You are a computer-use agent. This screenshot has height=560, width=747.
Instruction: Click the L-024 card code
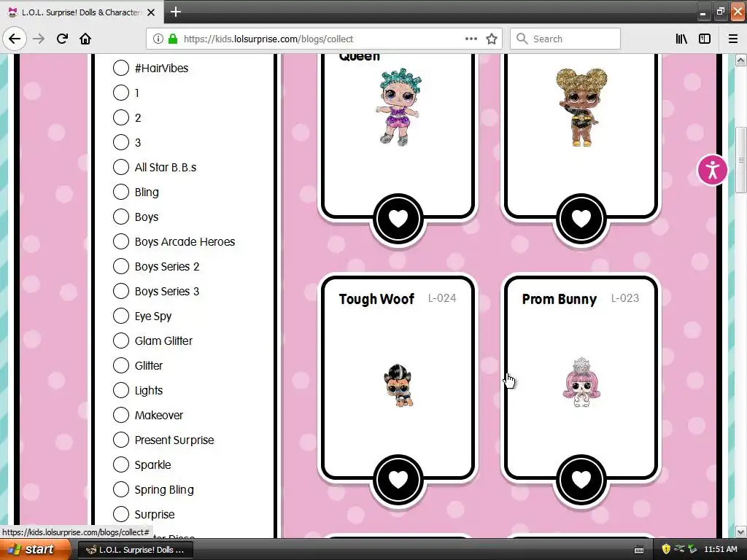[442, 298]
